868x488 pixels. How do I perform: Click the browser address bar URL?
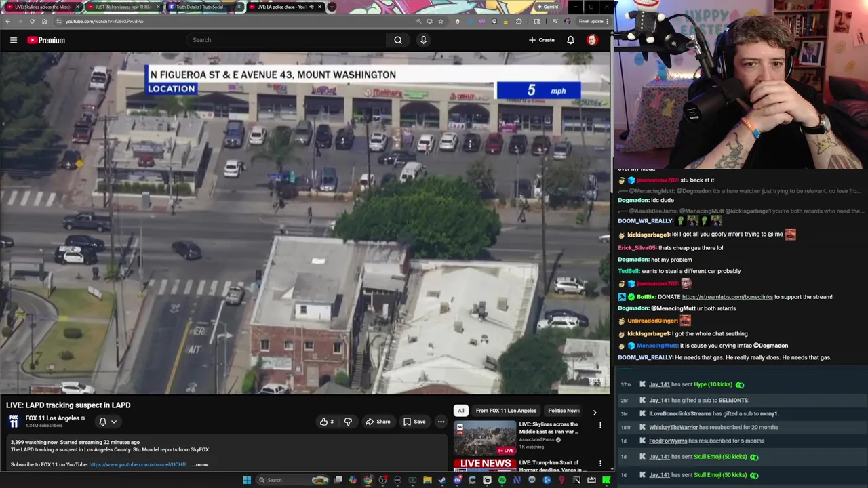[104, 21]
